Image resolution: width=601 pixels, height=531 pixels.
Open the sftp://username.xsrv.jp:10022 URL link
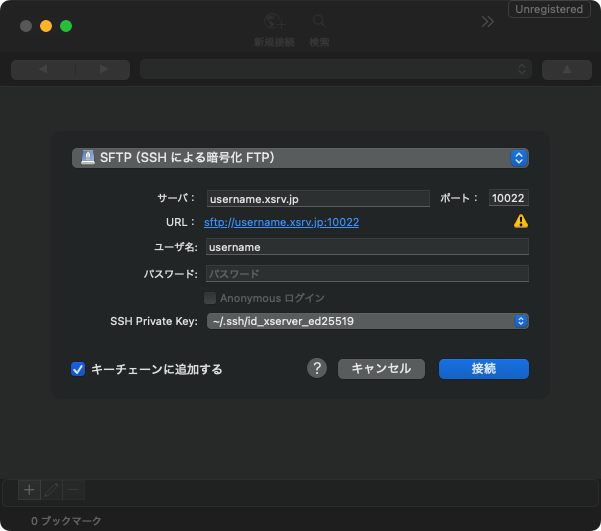[281, 222]
